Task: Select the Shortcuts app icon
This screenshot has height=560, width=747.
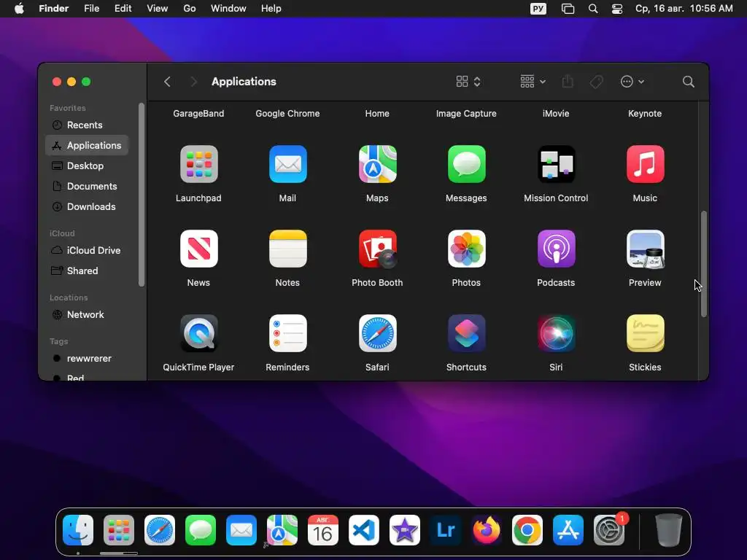Action: [466, 333]
